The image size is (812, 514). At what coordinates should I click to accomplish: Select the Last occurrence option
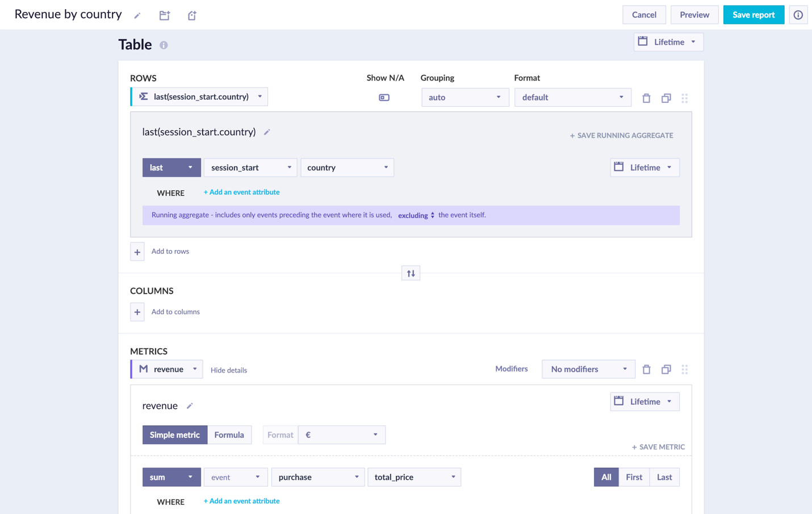[664, 477]
